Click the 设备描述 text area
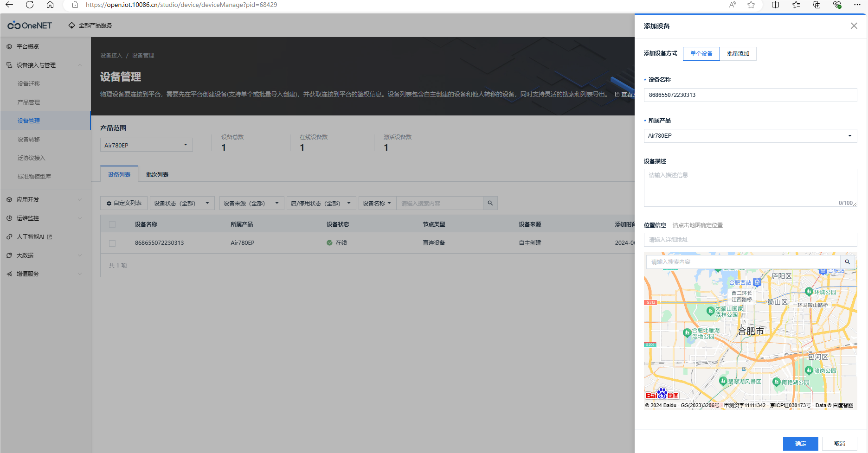The width and height of the screenshot is (868, 453). pyautogui.click(x=750, y=188)
